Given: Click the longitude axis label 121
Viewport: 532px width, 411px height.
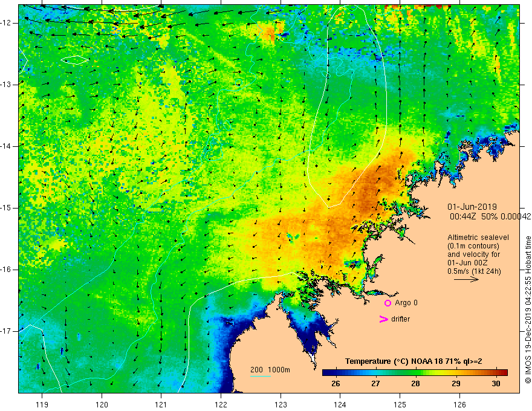Looking at the screenshot, I should click(161, 404).
